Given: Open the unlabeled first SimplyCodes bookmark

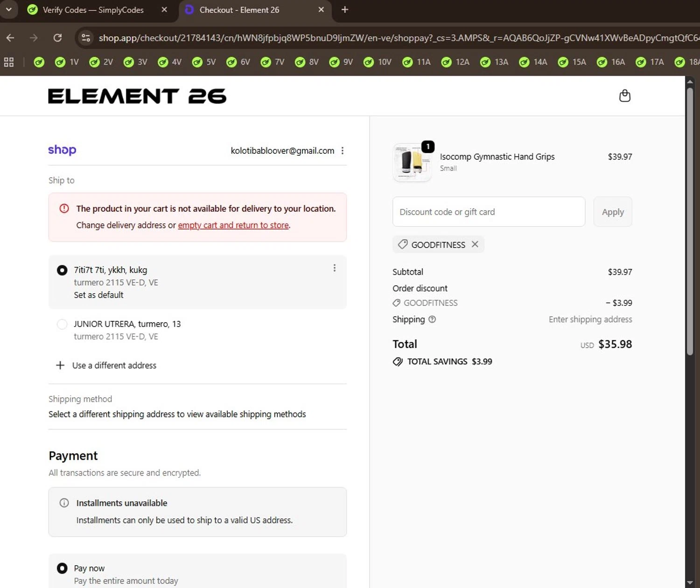Looking at the screenshot, I should tap(39, 62).
